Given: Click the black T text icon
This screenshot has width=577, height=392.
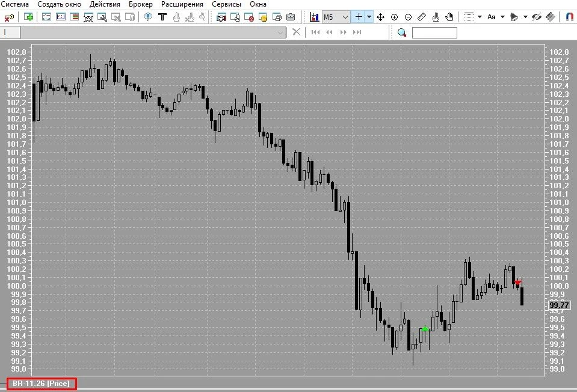Looking at the screenshot, I should click(162, 17).
